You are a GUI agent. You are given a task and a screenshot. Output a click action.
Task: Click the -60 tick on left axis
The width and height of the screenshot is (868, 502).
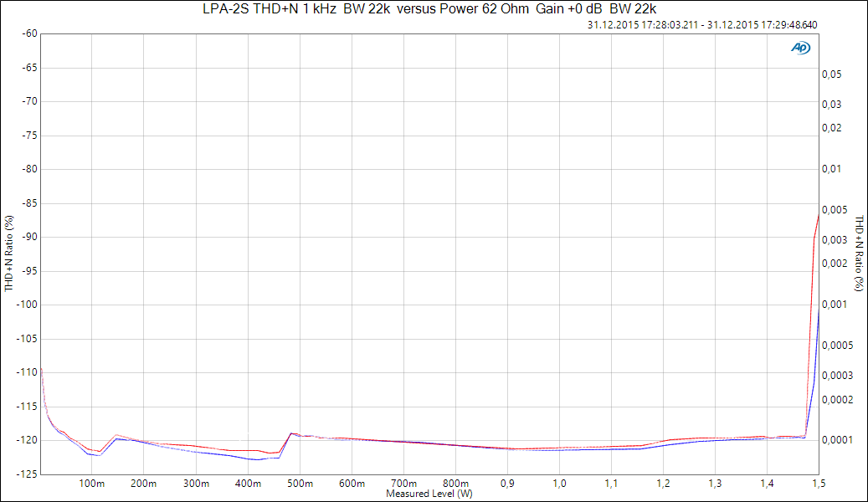coord(28,33)
